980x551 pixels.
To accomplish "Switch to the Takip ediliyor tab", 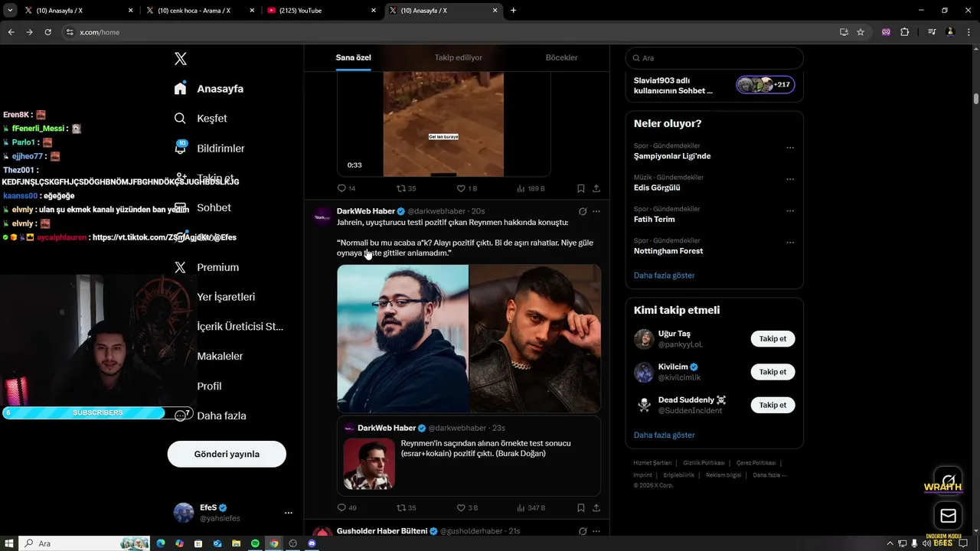I will [x=458, y=58].
